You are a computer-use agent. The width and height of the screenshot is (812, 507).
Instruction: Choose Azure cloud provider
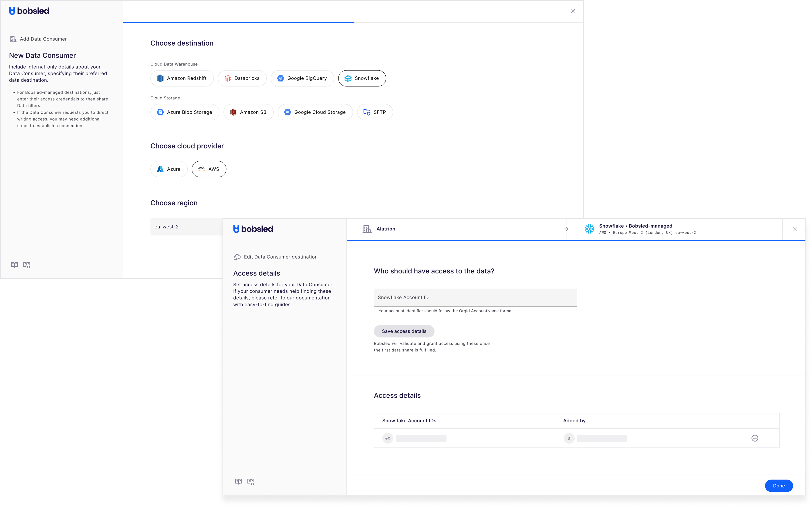(169, 169)
